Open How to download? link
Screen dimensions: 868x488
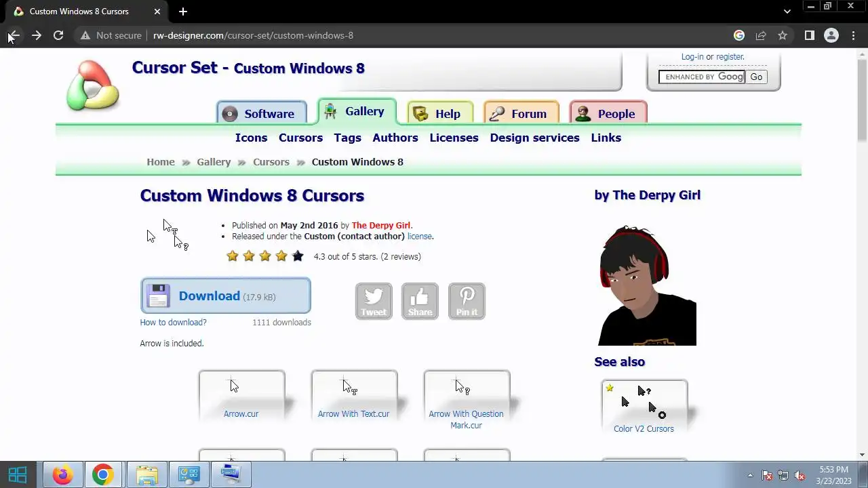(174, 323)
